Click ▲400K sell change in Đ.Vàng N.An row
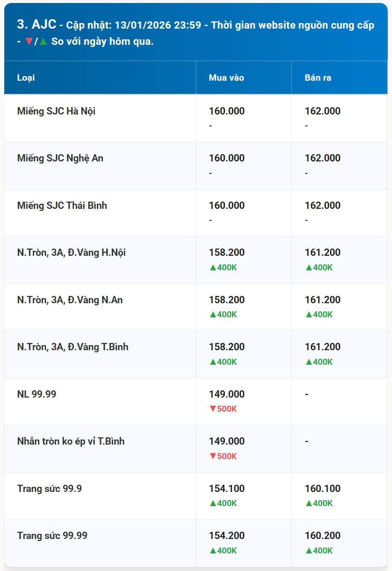The width and height of the screenshot is (392, 571). 319,314
